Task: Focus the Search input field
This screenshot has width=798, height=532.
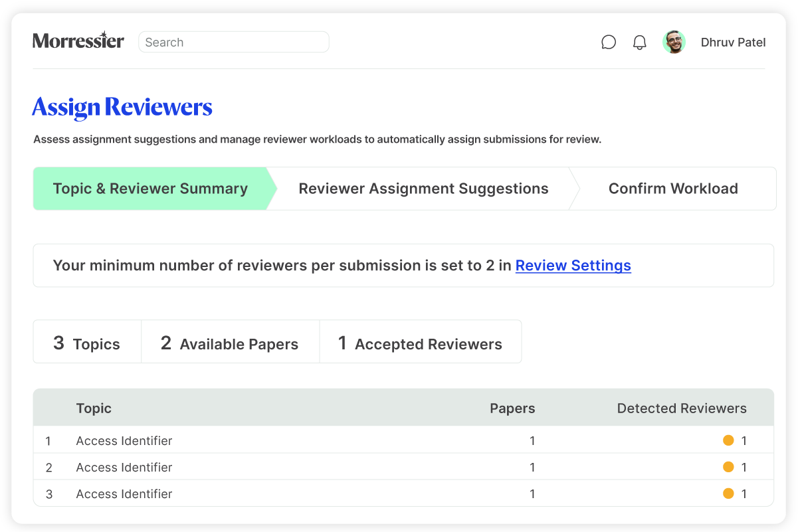Action: [233, 42]
